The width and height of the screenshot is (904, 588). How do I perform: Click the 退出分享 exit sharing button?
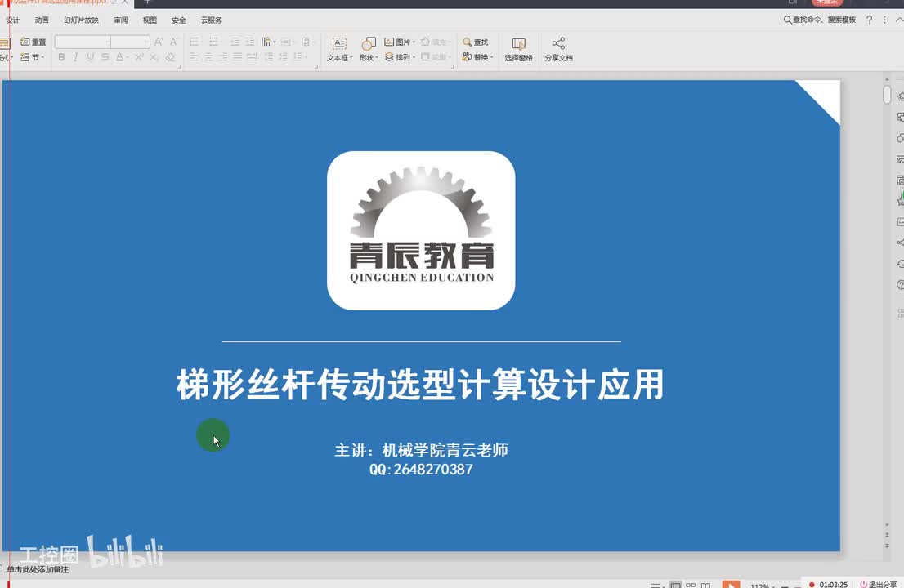click(878, 584)
